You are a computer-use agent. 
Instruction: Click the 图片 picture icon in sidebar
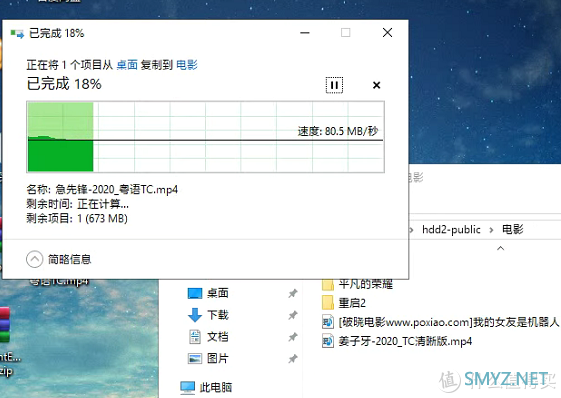pyautogui.click(x=195, y=358)
